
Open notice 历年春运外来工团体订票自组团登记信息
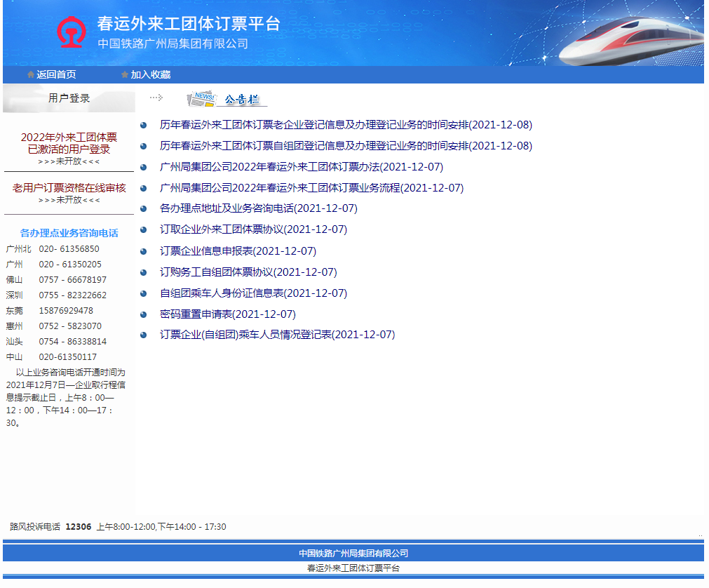pos(346,146)
